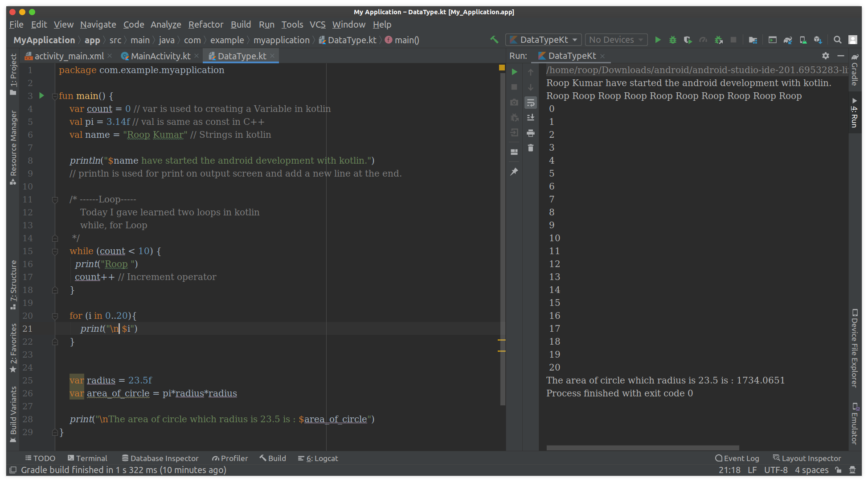Toggle soft-wrap in the Run console
The height and width of the screenshot is (482, 868).
(x=531, y=103)
